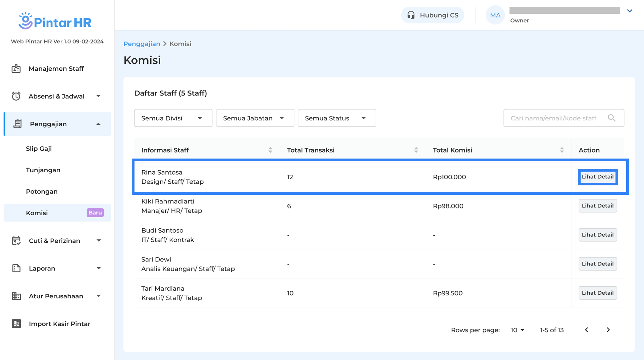This screenshot has height=360, width=644.
Task: Change rows per page value
Action: click(x=517, y=330)
